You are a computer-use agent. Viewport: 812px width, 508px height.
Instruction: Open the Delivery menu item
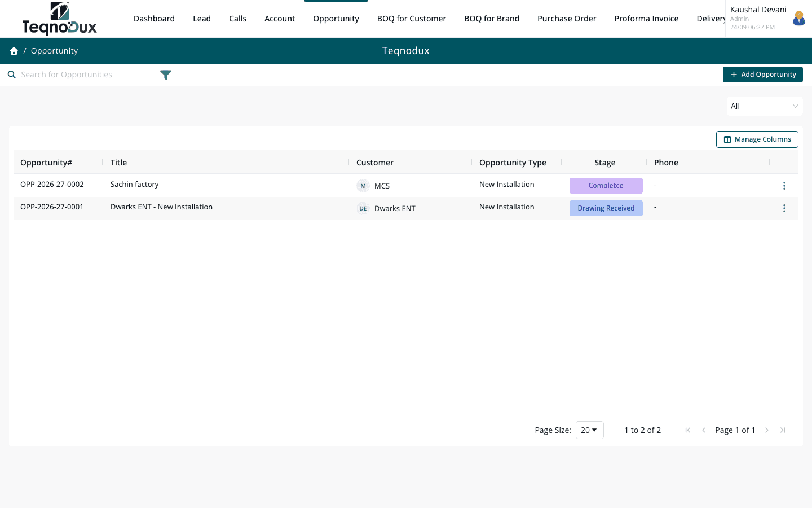(x=711, y=19)
